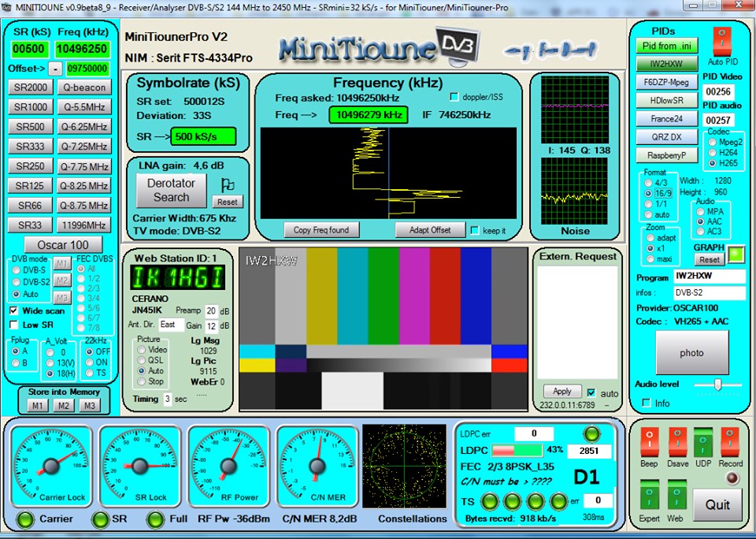Click the SR2000 preset button
This screenshot has height=539, width=756.
tap(31, 87)
